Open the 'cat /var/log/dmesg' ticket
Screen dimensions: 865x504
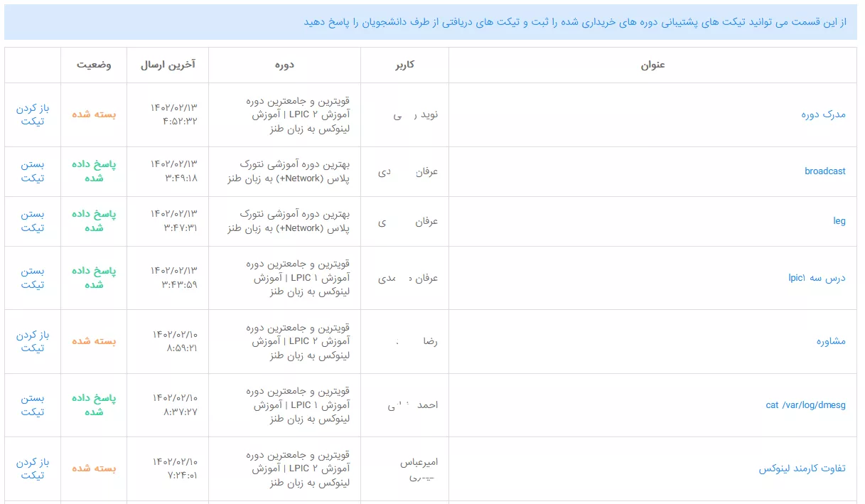tap(805, 405)
